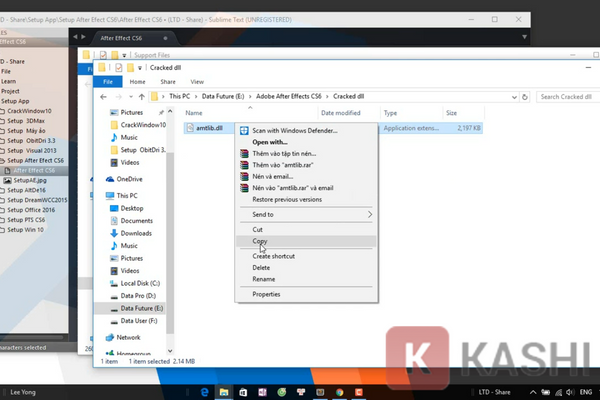This screenshot has width=600, height=400.
Task: Click Properties in the context menu
Action: 266,294
